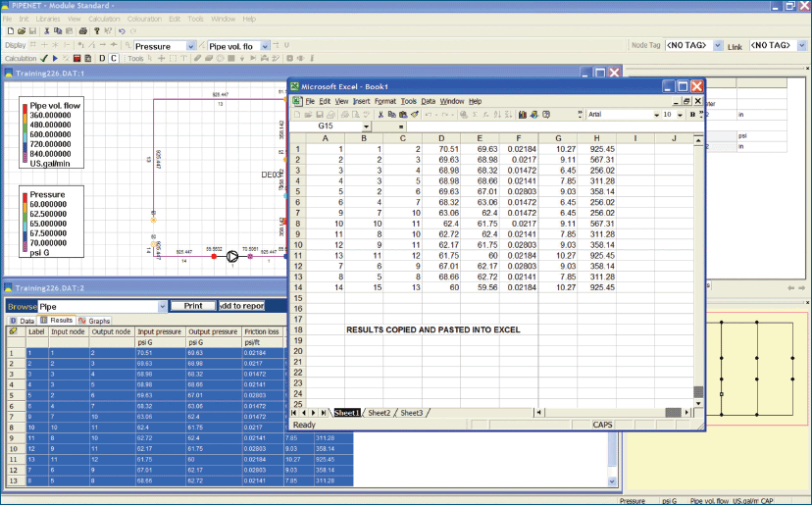This screenshot has width=812, height=505.
Task: Click the Excel workbook icon beside File menu
Action: coord(297,101)
